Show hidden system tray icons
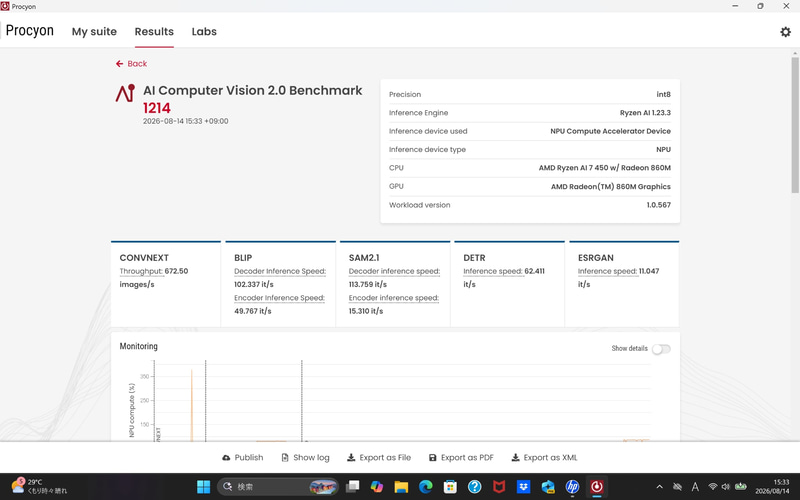 tap(659, 487)
